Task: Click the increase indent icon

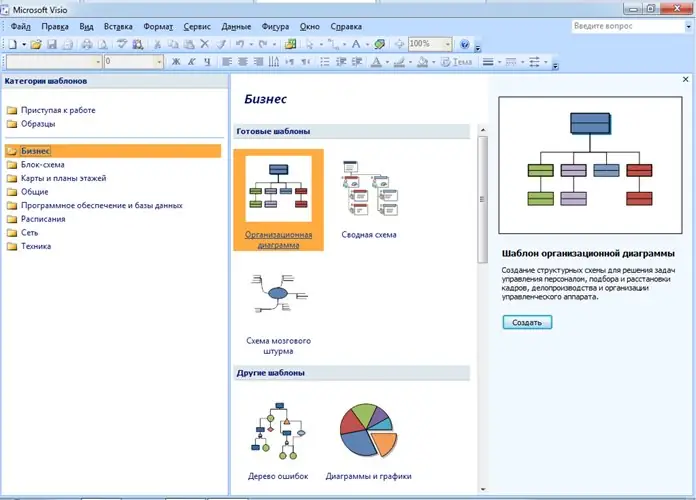Action: click(357, 62)
